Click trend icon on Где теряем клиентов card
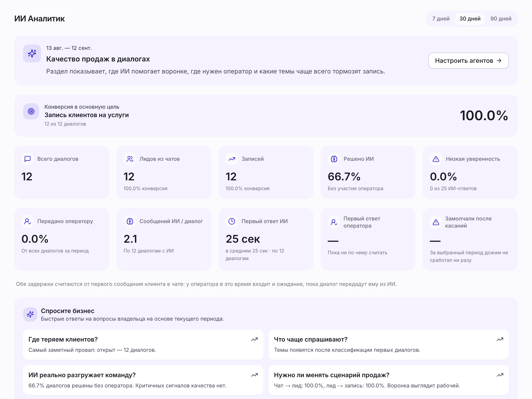The image size is (532, 399). [254, 339]
